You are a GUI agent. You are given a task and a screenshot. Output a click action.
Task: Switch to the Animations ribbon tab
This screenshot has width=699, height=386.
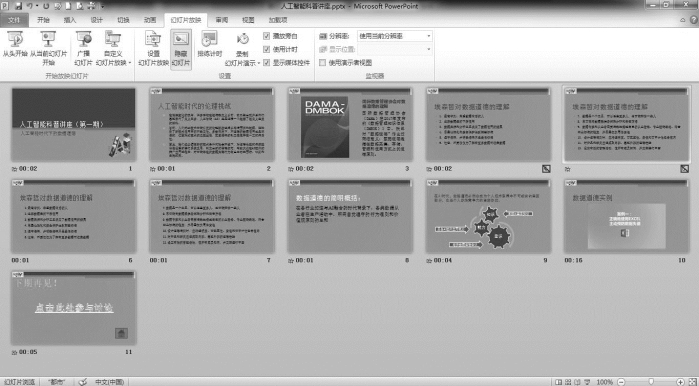(150, 20)
